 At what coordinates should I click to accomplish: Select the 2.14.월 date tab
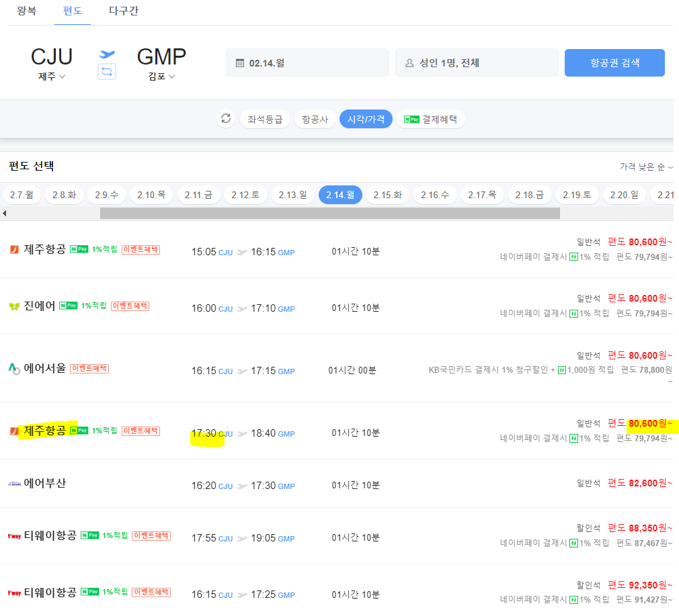(340, 195)
